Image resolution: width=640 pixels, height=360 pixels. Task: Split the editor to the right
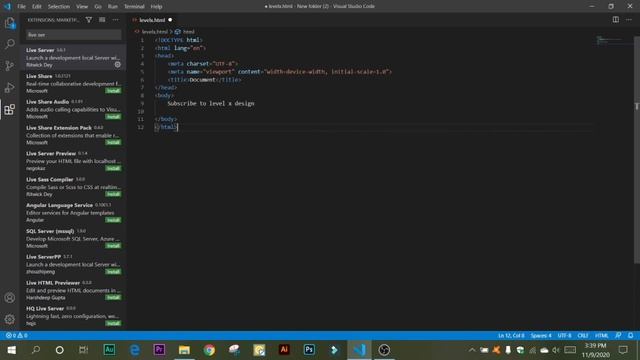(616, 20)
